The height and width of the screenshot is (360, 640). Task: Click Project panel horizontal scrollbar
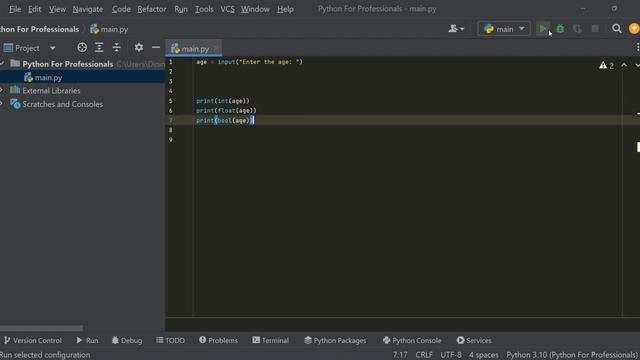click(41, 328)
